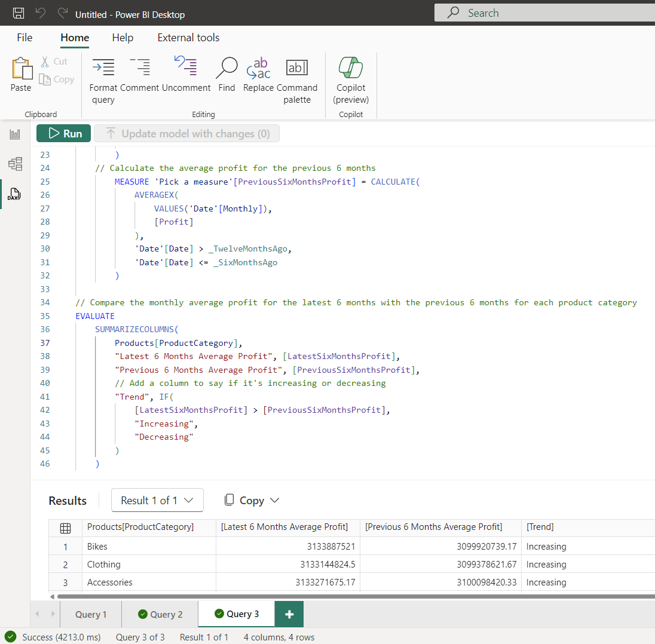Open the File menu
655x644 pixels.
[x=25, y=38]
